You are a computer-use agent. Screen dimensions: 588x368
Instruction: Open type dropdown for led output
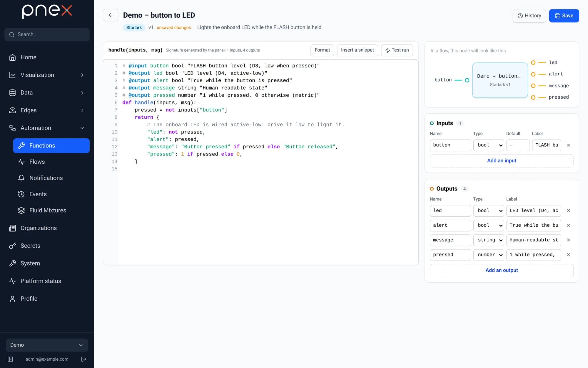click(489, 211)
